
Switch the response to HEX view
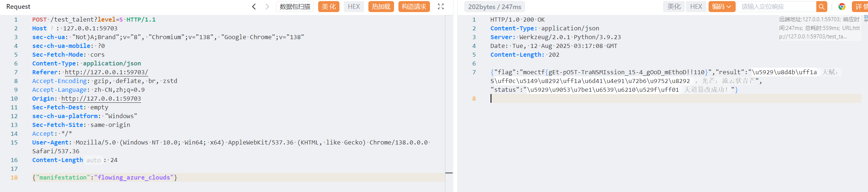(696, 7)
